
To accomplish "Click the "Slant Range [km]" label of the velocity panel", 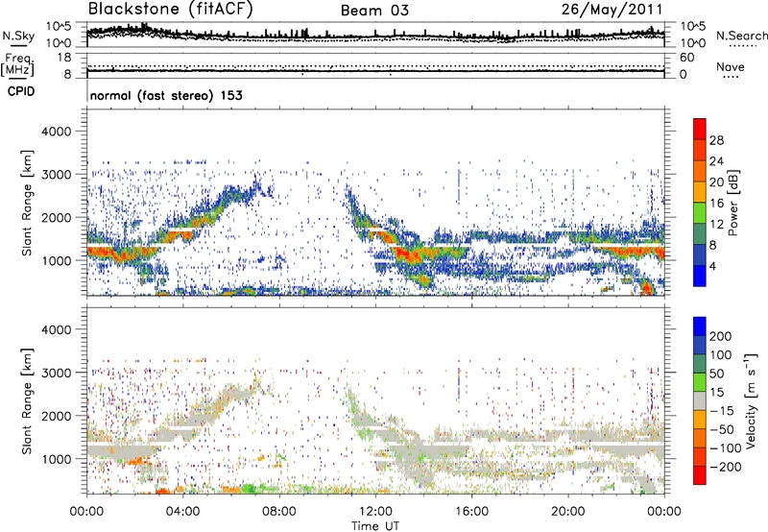I will (28, 401).
